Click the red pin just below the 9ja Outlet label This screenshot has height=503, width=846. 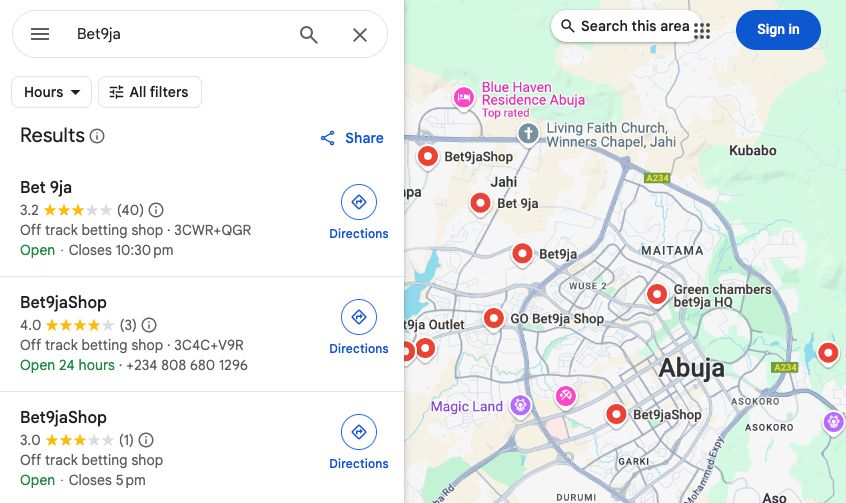[426, 349]
